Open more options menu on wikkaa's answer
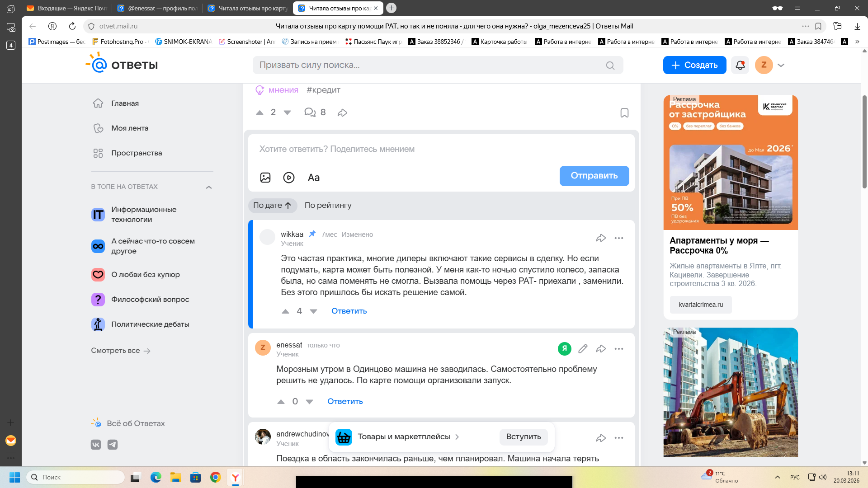The image size is (868, 488). click(x=619, y=238)
